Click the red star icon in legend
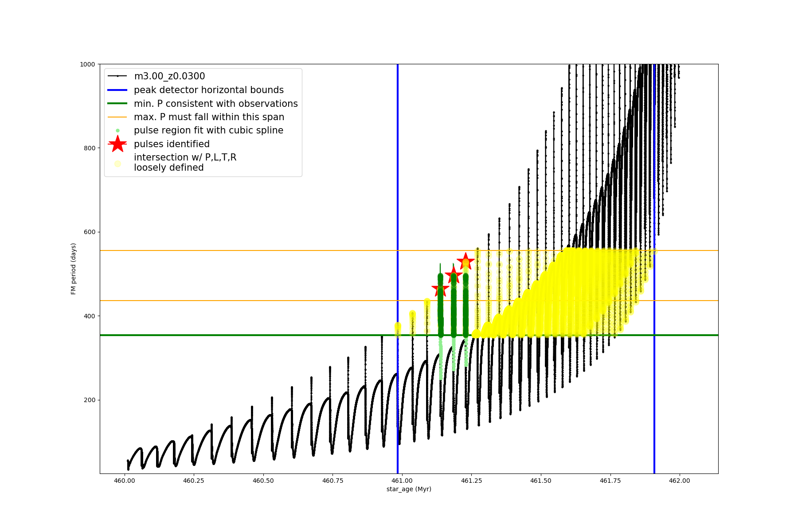The height and width of the screenshot is (532, 798). click(117, 144)
